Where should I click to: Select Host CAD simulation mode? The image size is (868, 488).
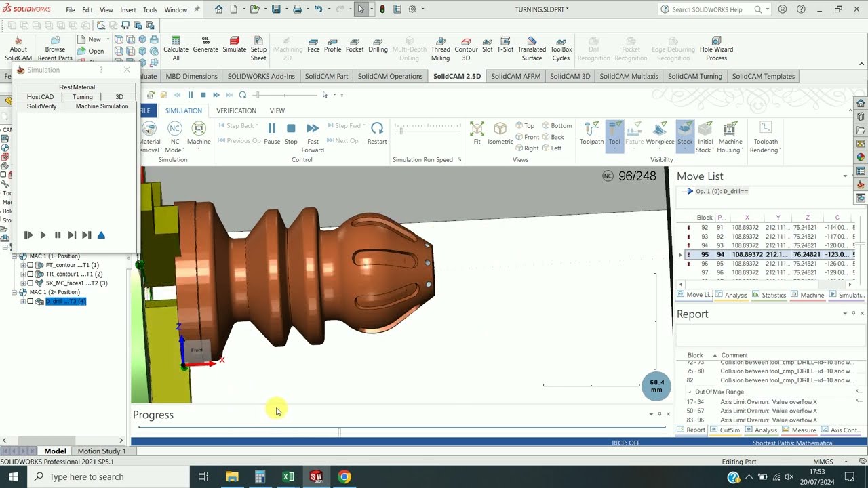tap(40, 97)
